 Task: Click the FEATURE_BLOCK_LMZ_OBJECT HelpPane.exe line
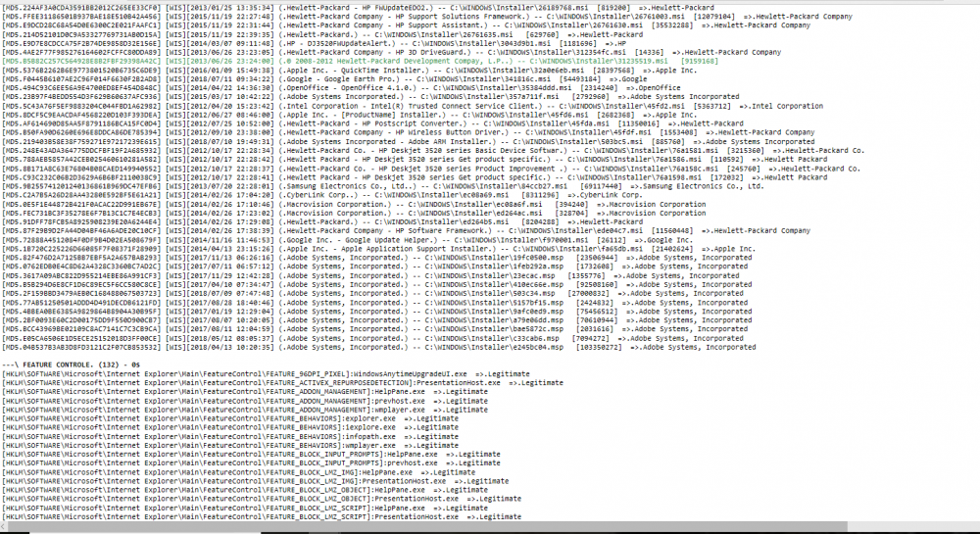click(245, 490)
